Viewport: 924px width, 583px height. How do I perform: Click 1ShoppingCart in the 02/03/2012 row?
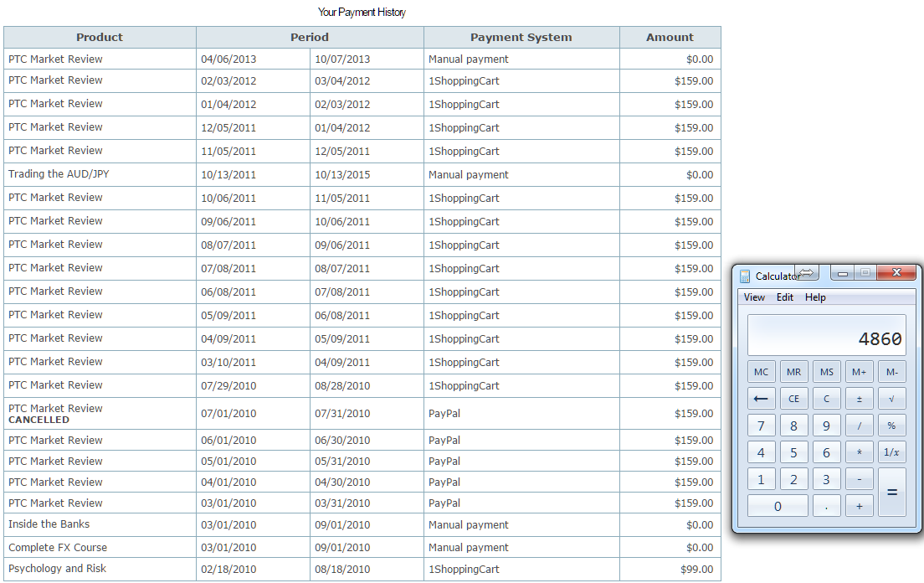[464, 80]
